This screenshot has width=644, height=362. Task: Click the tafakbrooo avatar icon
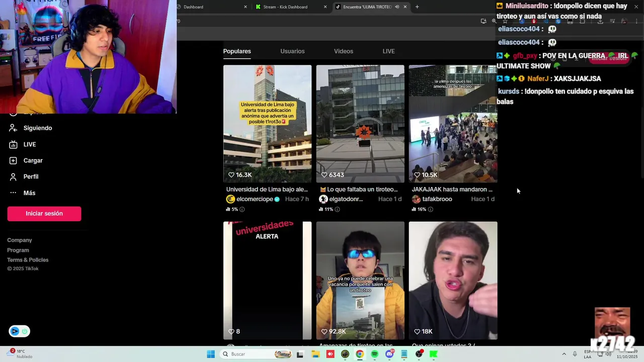point(416,199)
